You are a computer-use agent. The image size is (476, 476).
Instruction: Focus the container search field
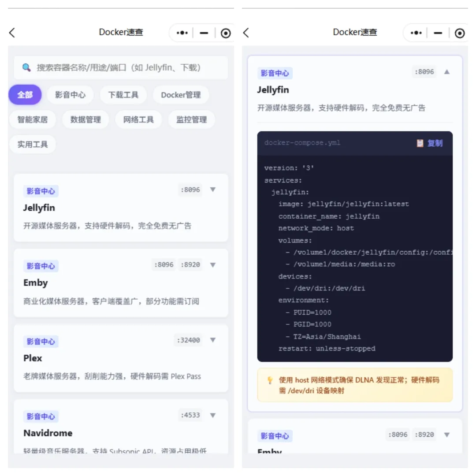pyautogui.click(x=121, y=67)
